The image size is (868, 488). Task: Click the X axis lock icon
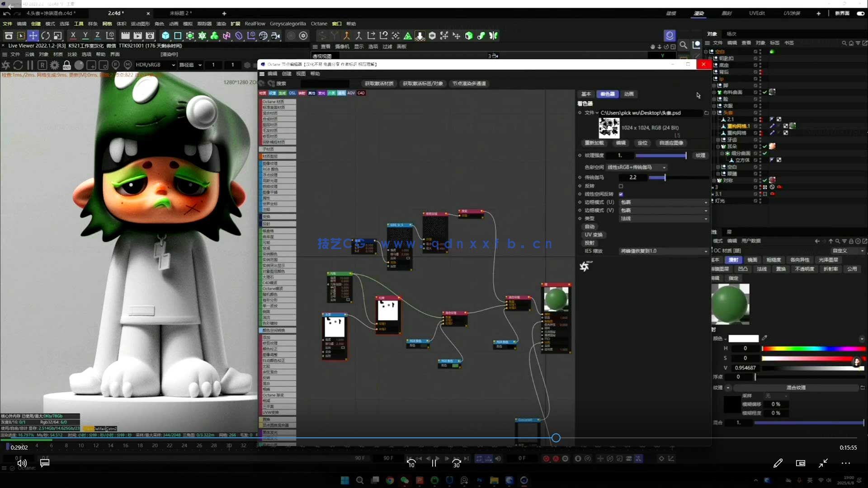click(x=73, y=35)
